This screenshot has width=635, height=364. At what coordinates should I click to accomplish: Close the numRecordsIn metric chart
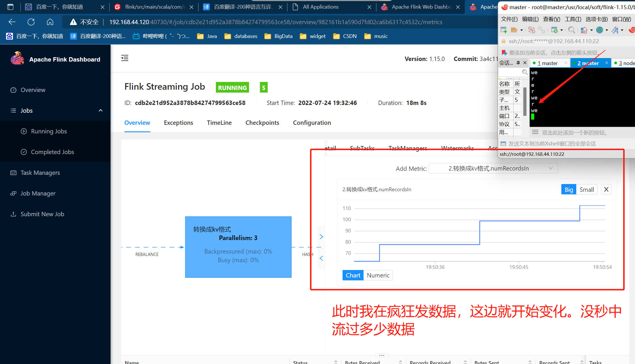click(x=606, y=189)
